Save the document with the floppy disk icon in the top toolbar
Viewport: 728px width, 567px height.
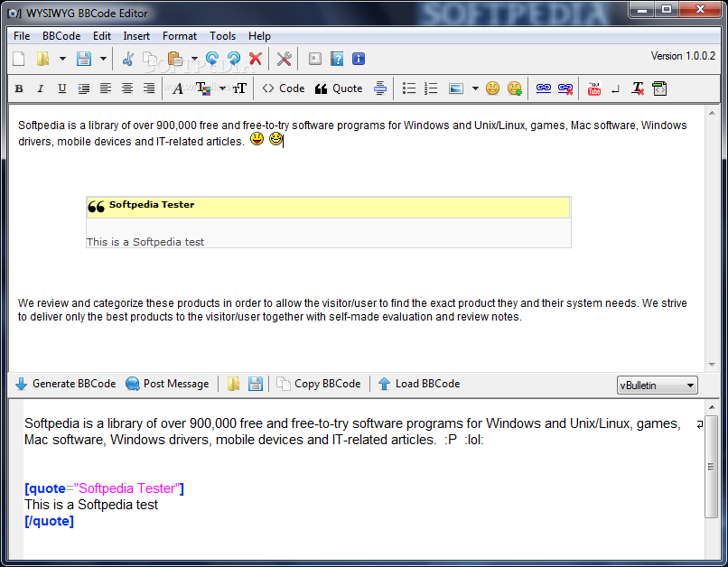(84, 59)
